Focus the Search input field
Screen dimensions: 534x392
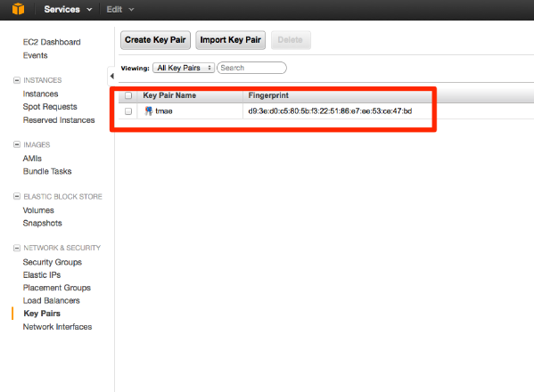coord(251,68)
